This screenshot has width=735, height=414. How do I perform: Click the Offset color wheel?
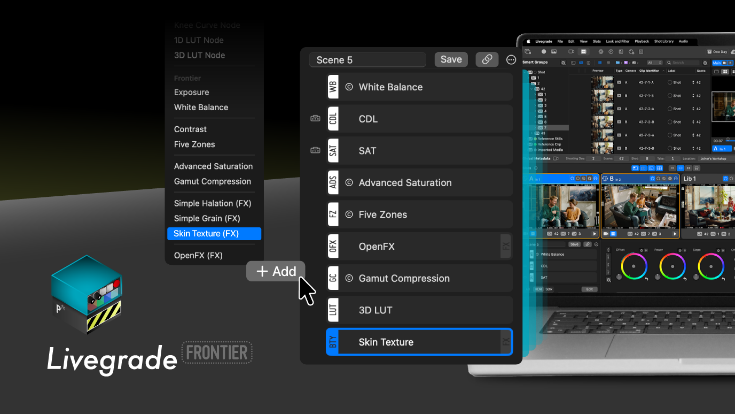click(634, 266)
